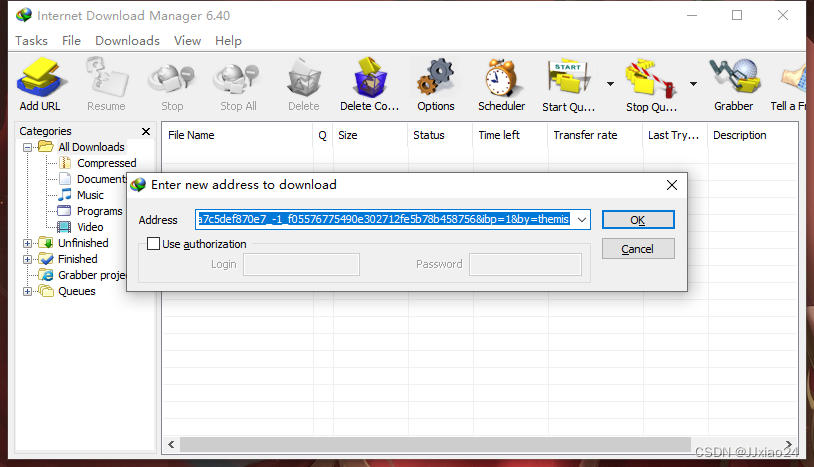Select the Queues folder item
This screenshot has width=814, height=467.
(x=67, y=291)
